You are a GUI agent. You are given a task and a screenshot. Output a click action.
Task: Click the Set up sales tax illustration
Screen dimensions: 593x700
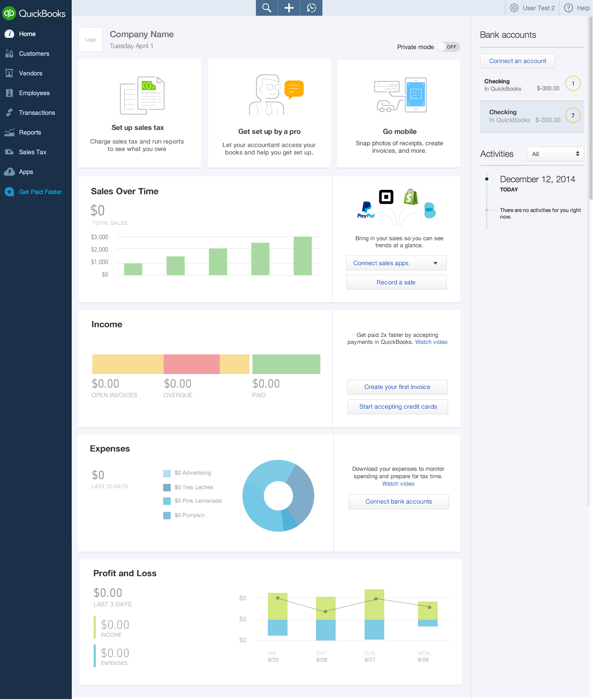pyautogui.click(x=142, y=95)
